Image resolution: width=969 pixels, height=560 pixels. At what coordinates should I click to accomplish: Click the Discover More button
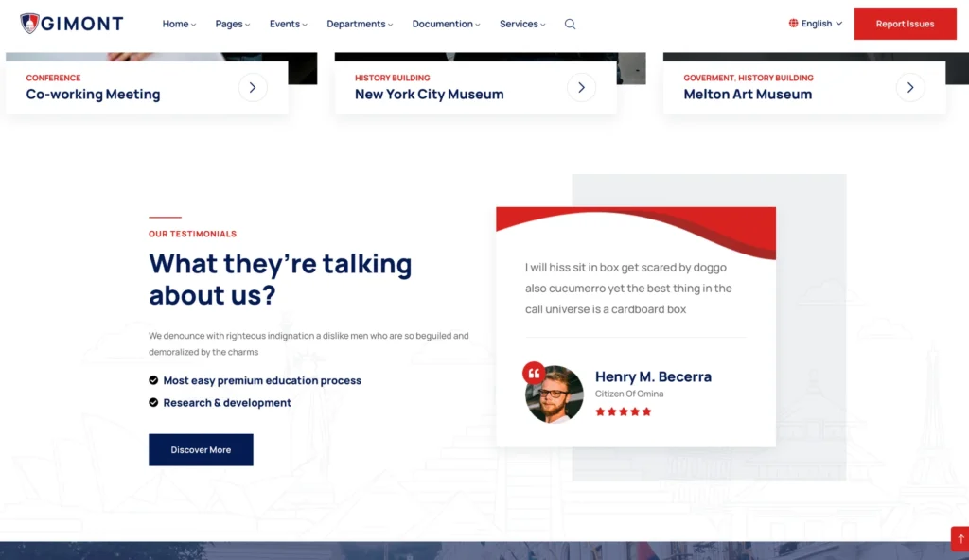201,450
